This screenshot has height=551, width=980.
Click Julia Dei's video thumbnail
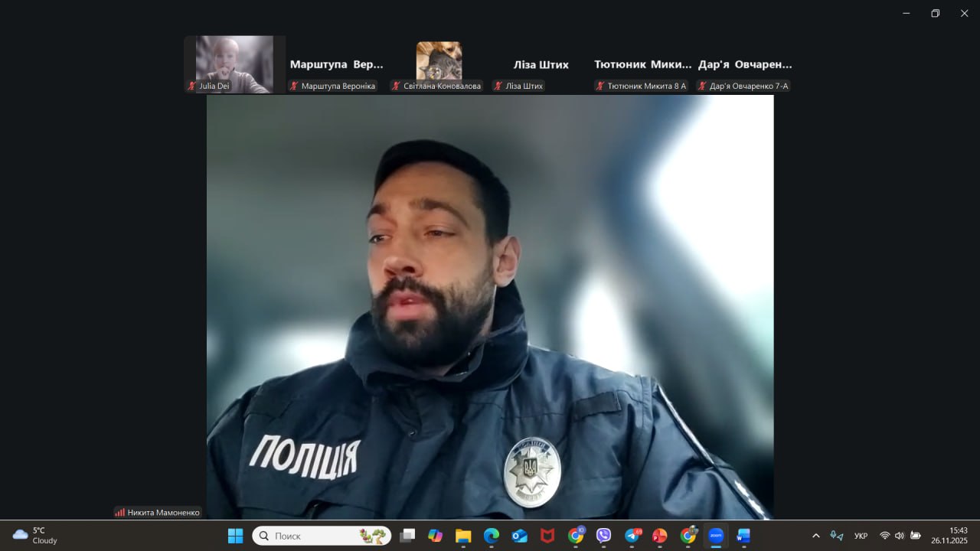click(234, 64)
